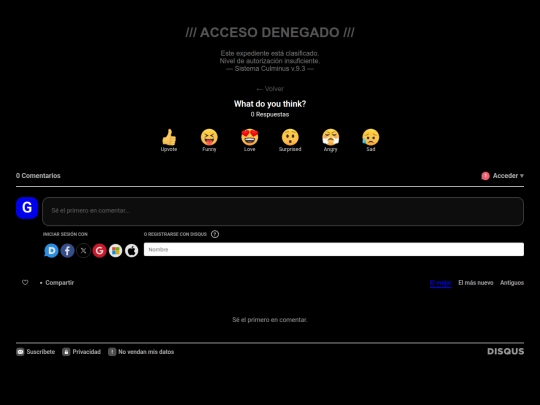The height and width of the screenshot is (405, 540).
Task: Open the Privacidad link
Action: point(82,352)
